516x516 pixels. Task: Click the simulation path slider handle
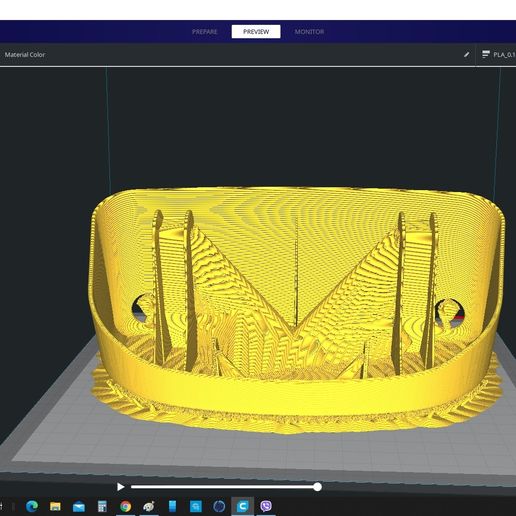pyautogui.click(x=318, y=487)
